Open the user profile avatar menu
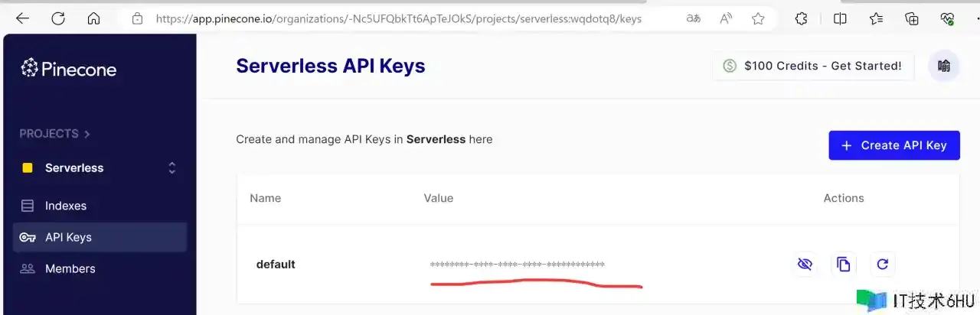 point(943,67)
